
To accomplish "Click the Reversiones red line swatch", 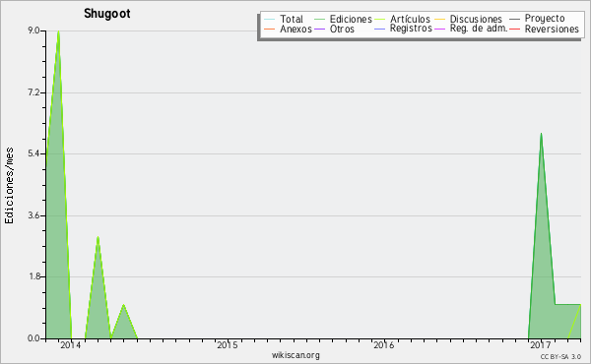I will pos(514,29).
